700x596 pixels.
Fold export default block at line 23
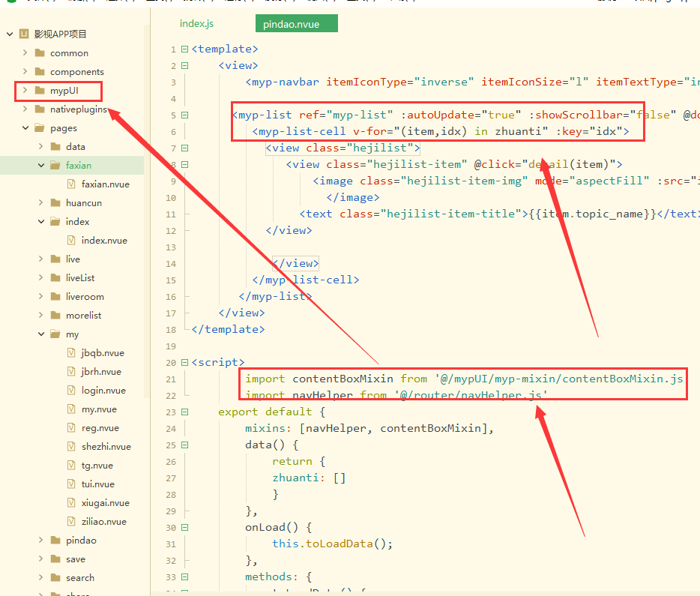185,412
